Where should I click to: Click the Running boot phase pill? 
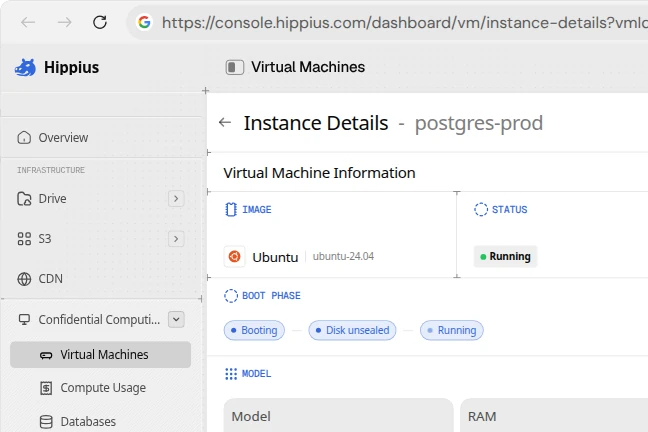pos(451,330)
